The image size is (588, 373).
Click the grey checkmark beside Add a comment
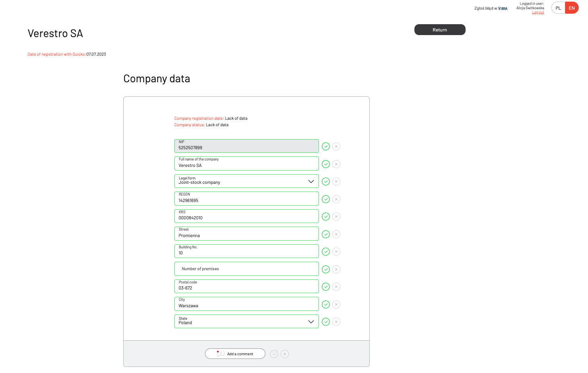click(x=274, y=354)
